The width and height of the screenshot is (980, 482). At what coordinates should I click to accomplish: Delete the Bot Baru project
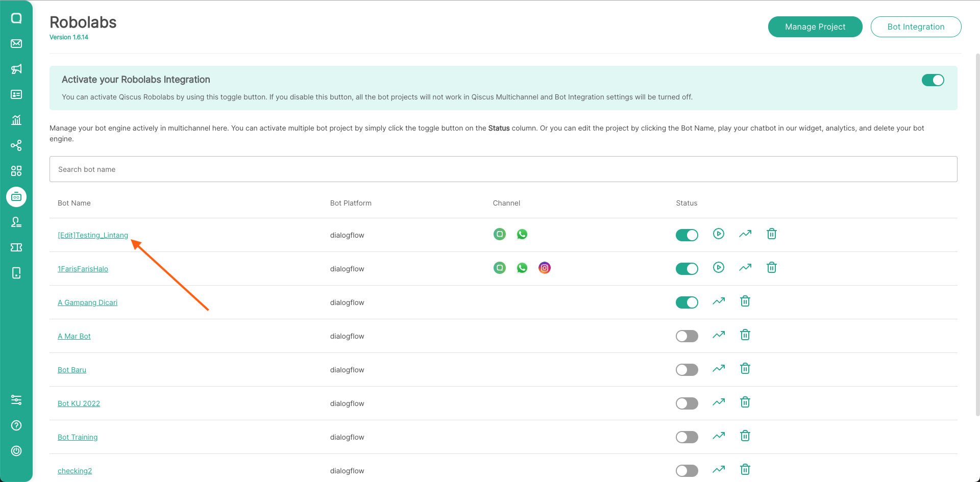point(745,369)
